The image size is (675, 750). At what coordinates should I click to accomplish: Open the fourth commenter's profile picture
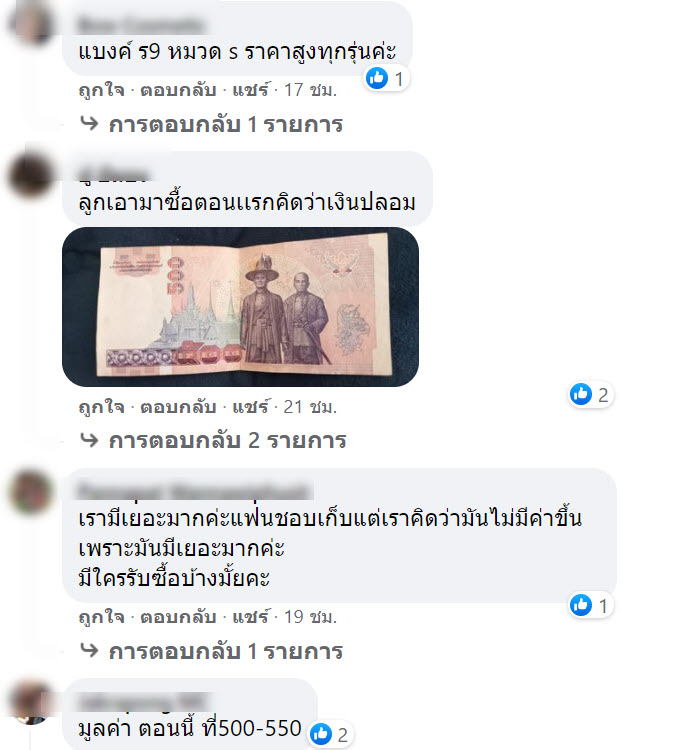click(30, 702)
